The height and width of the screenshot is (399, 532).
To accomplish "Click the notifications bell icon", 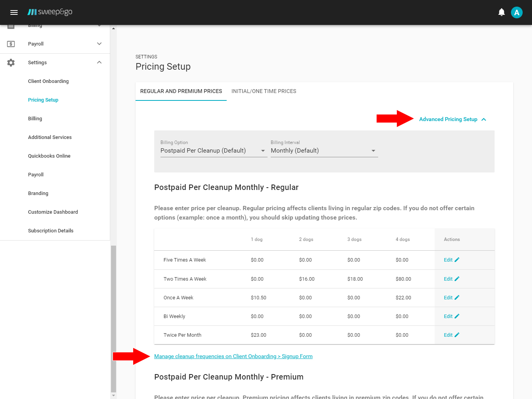I will [x=502, y=12].
